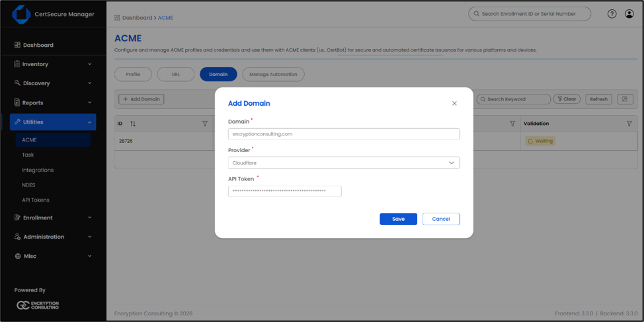This screenshot has height=322, width=644.
Task: Open NDES under Utilities
Action: point(28,185)
